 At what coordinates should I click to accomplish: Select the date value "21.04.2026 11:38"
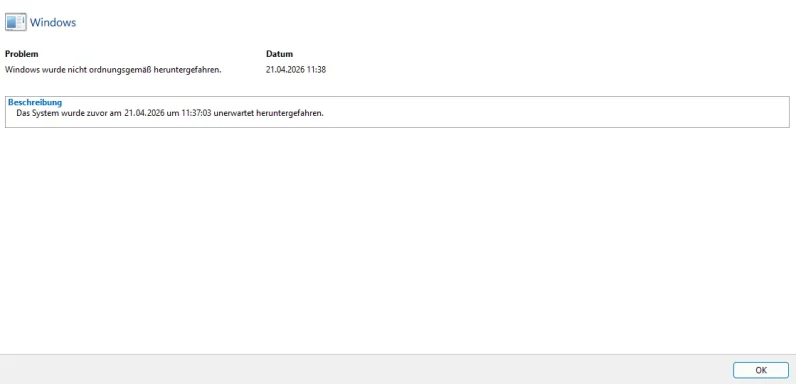point(296,70)
